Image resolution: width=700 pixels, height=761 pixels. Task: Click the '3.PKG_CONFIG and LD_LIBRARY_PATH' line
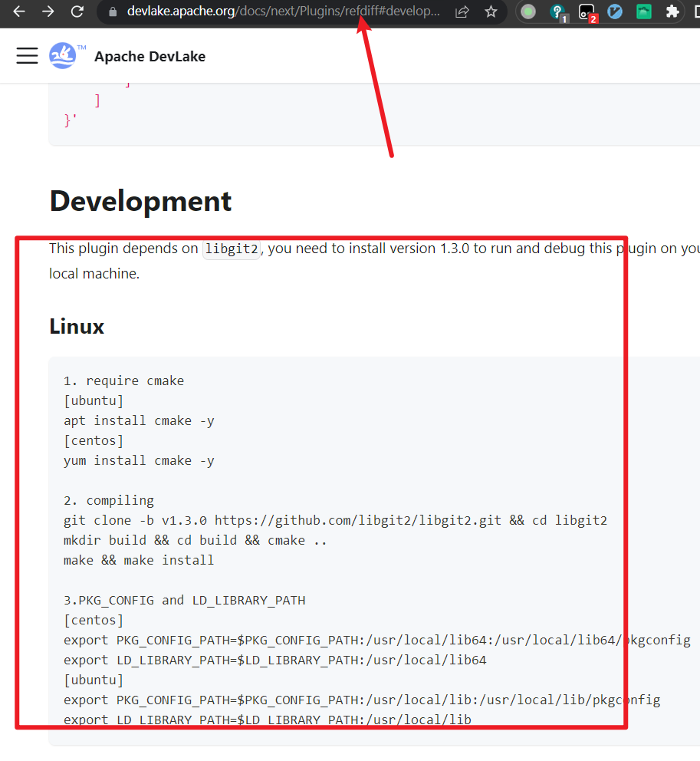[x=184, y=601]
